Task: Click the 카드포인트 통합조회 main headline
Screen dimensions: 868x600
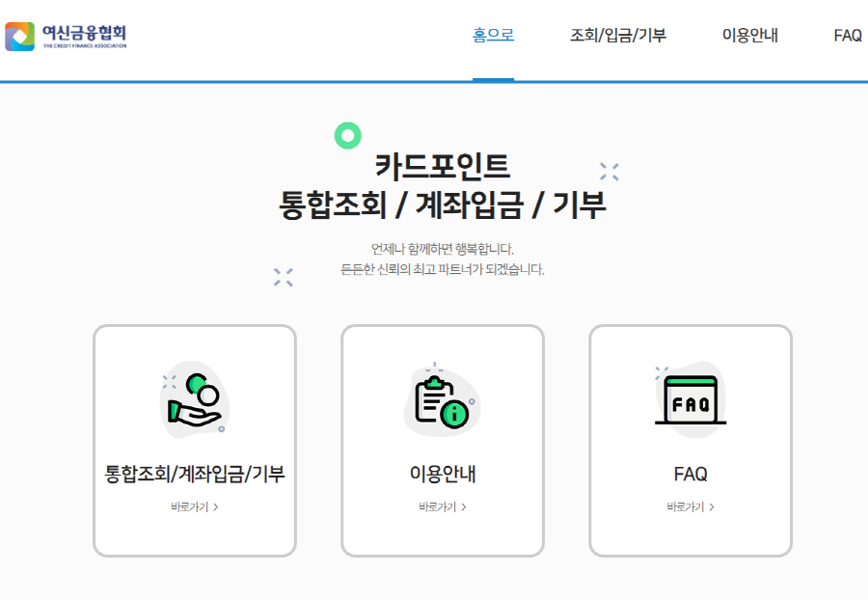Action: (443, 186)
